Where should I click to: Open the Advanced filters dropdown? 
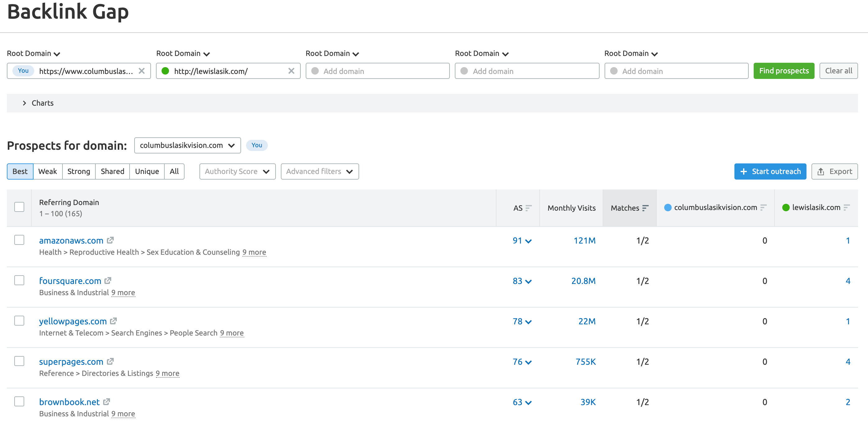pyautogui.click(x=320, y=171)
